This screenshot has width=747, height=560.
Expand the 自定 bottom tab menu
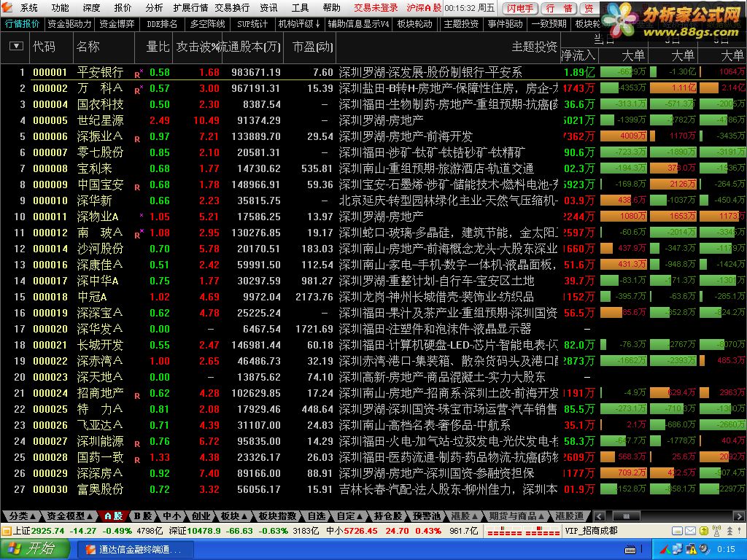pos(349,516)
